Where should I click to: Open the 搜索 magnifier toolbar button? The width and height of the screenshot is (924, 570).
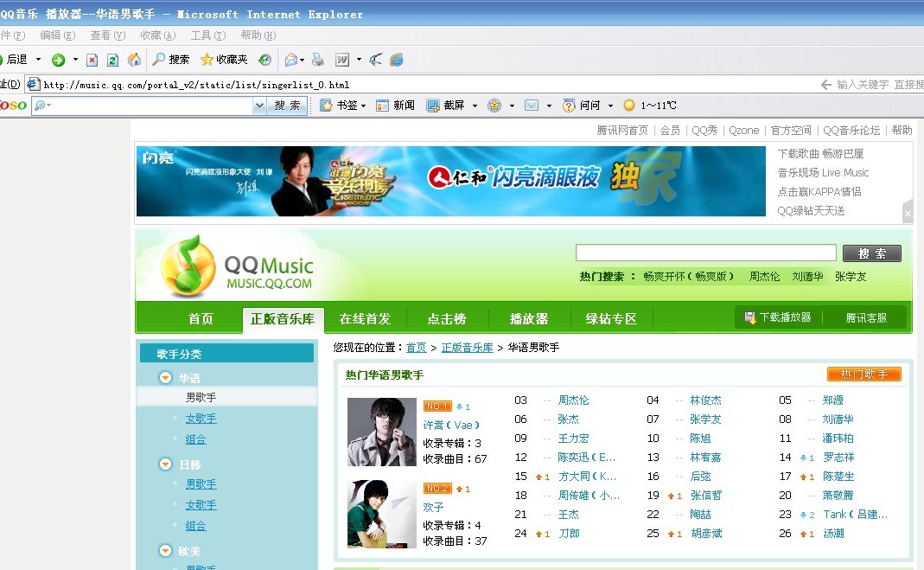(171, 60)
